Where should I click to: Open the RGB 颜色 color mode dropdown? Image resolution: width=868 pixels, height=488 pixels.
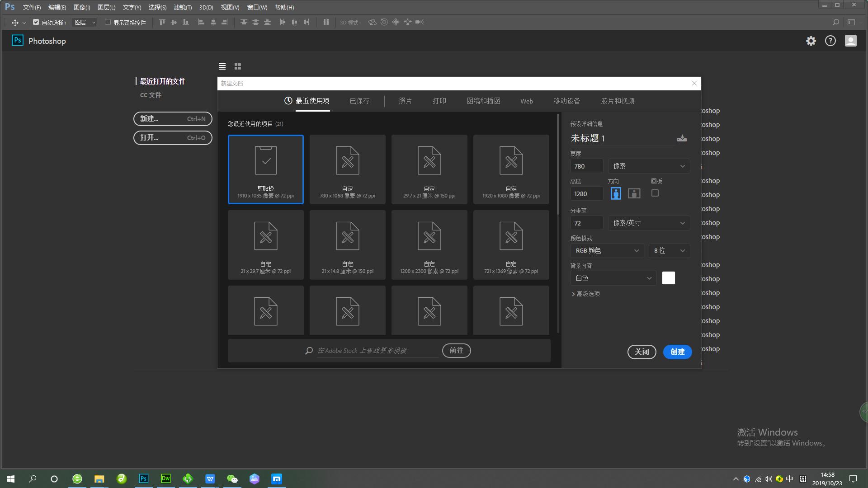pyautogui.click(x=607, y=251)
